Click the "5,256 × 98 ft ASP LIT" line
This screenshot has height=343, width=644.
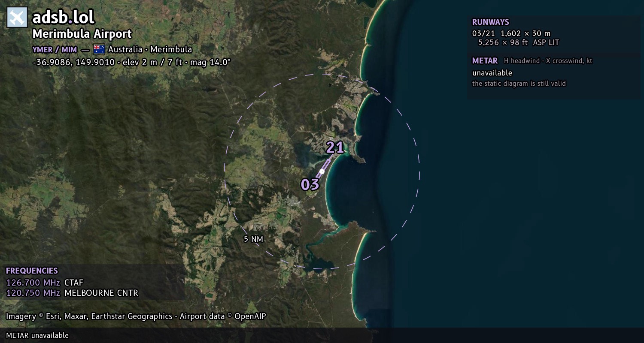519,42
